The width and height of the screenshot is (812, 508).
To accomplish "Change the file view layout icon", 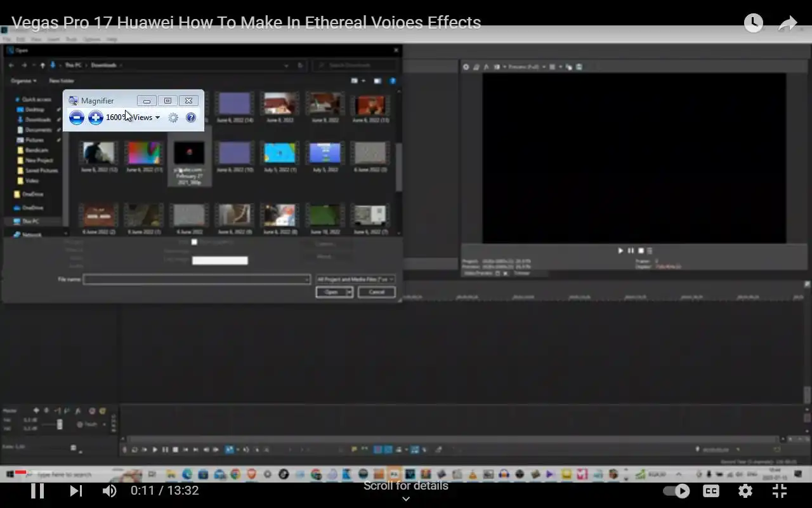I will 355,81.
